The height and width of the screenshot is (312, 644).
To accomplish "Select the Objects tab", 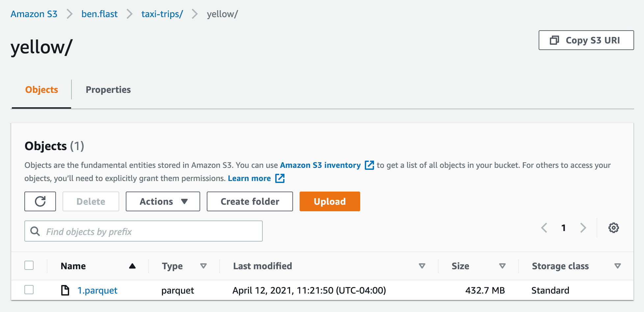I will [41, 90].
